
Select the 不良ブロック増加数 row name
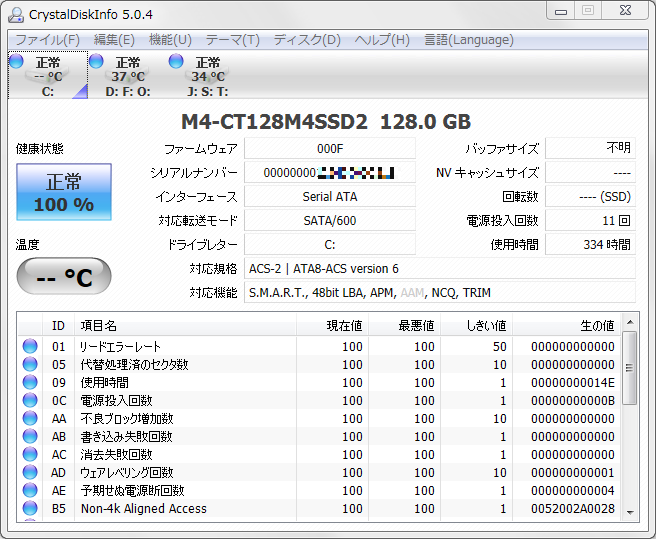(127, 418)
